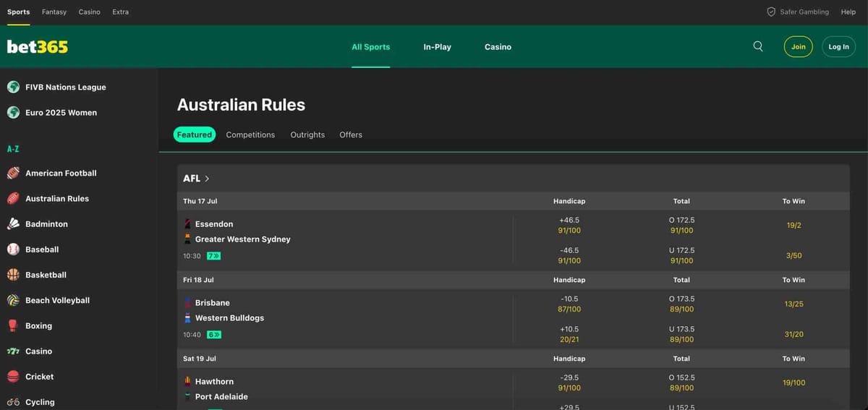This screenshot has width=868, height=410.
Task: Select All Sports in main navigation
Action: 371,47
